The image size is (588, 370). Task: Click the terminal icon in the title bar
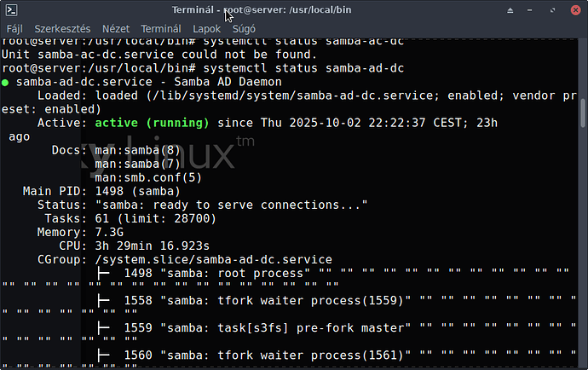pyautogui.click(x=10, y=9)
